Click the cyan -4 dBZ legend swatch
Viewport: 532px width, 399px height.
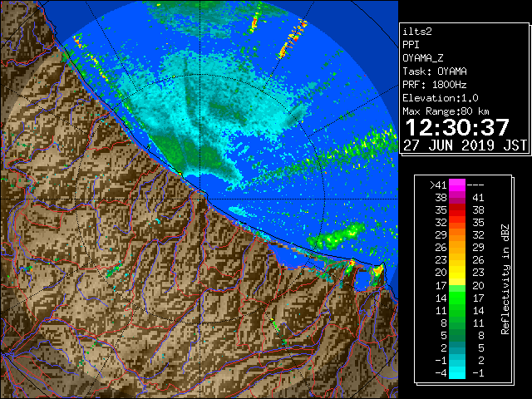point(457,373)
